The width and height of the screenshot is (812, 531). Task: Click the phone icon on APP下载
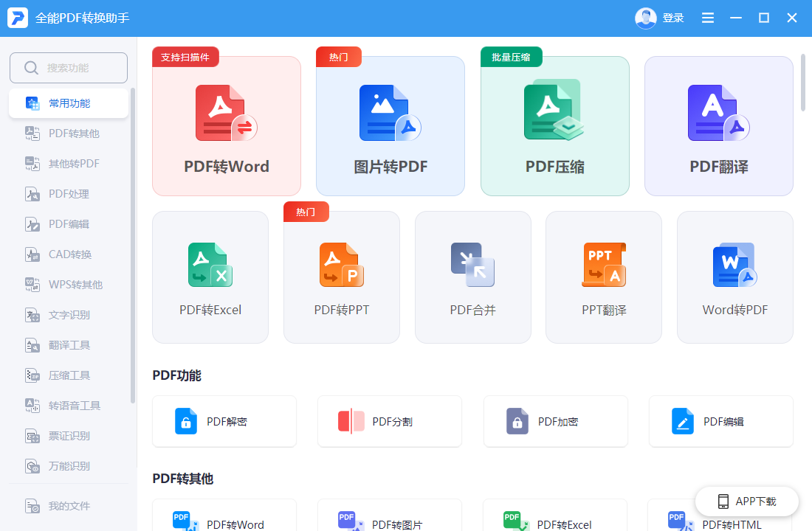point(723,502)
